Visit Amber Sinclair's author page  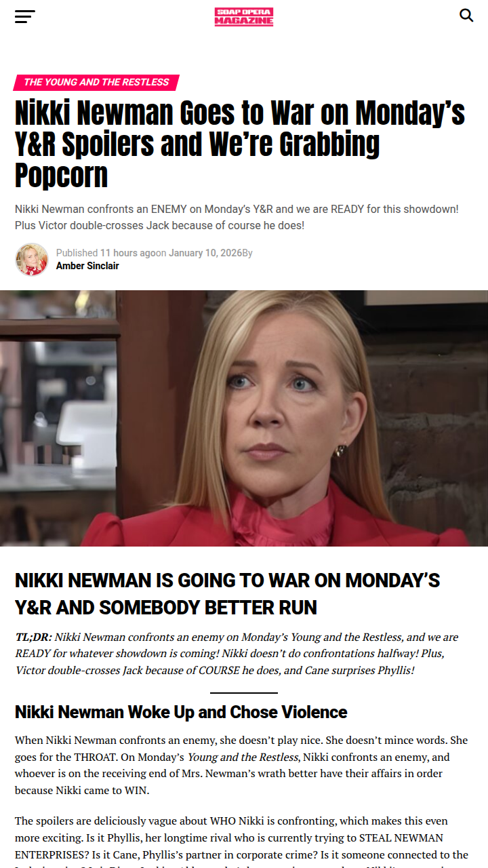pyautogui.click(x=87, y=266)
